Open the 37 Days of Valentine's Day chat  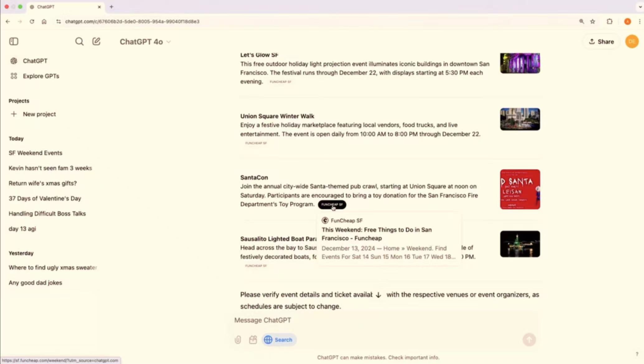click(x=45, y=198)
